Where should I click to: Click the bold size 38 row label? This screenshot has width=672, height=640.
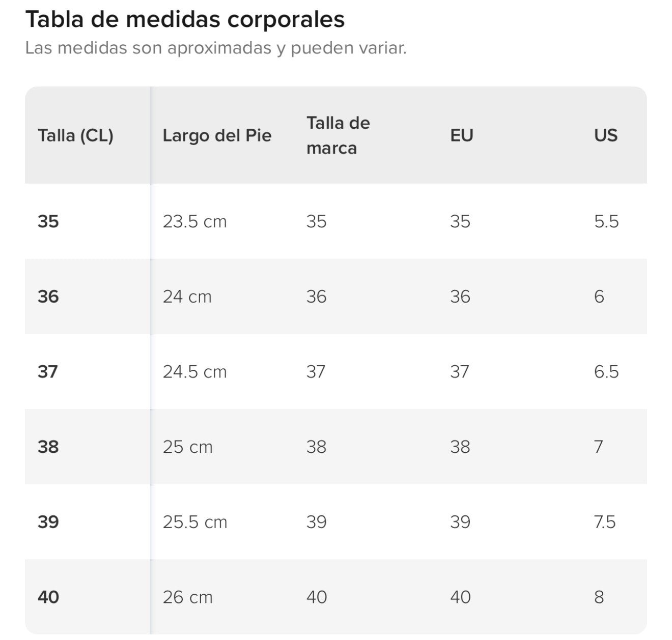[48, 447]
